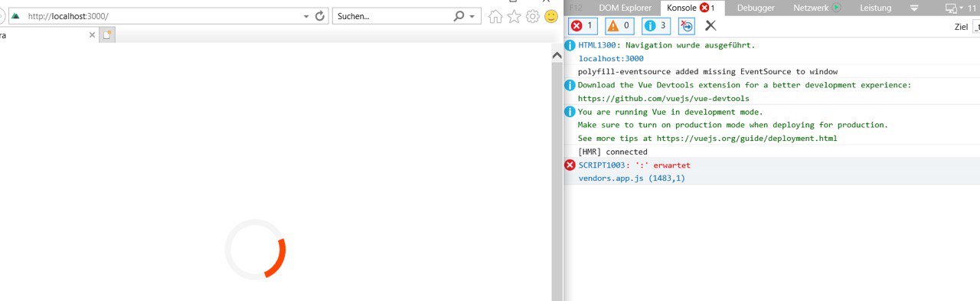
Task: Switch to the Leistung tab
Action: point(875,8)
